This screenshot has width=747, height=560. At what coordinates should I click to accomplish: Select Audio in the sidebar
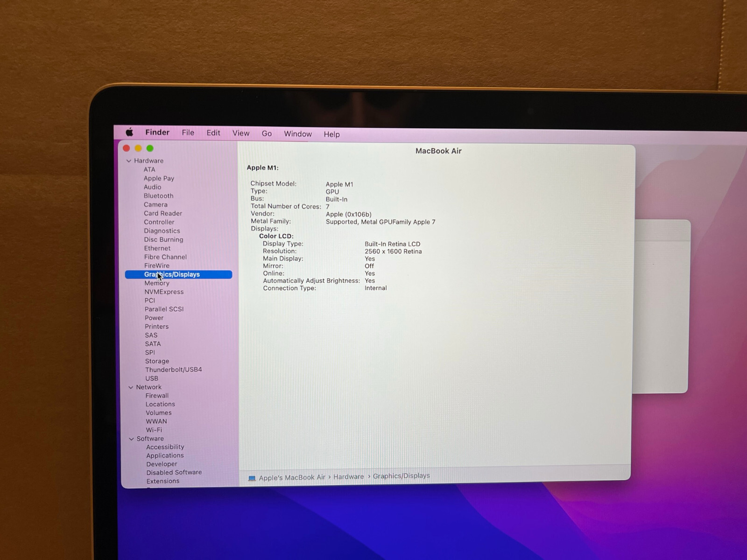coord(152,187)
